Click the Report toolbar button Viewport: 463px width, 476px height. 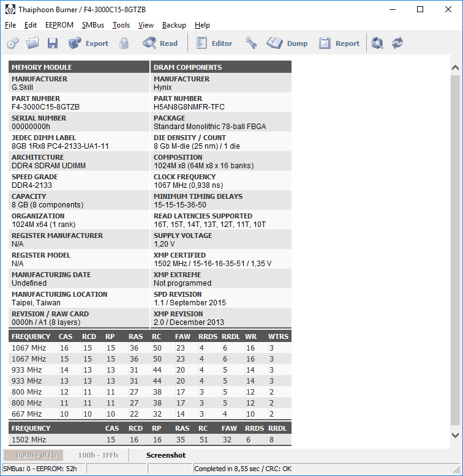pos(339,43)
